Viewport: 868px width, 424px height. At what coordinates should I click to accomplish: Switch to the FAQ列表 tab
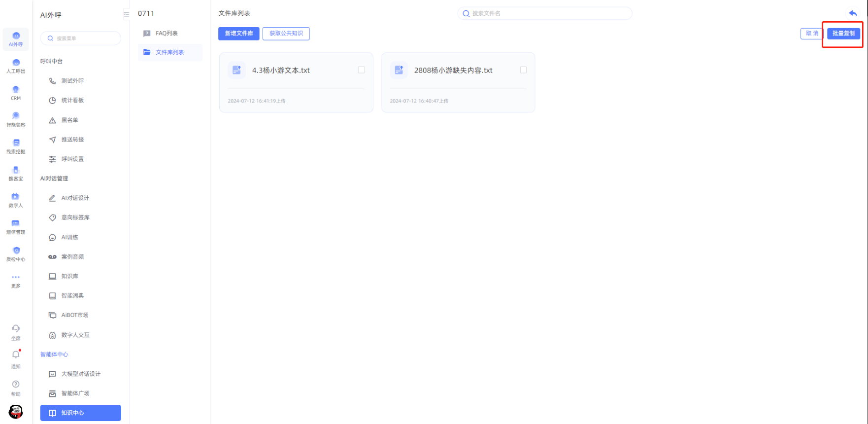tap(167, 34)
